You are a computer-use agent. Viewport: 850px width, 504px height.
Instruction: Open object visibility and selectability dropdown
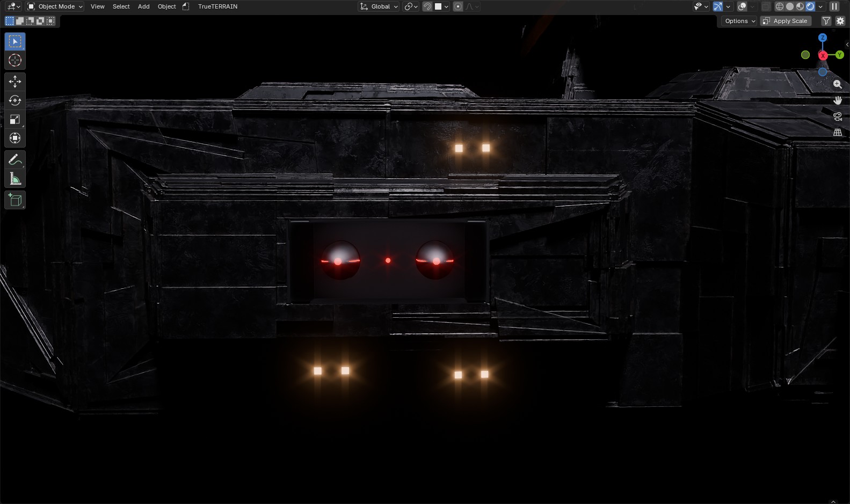[x=701, y=6]
